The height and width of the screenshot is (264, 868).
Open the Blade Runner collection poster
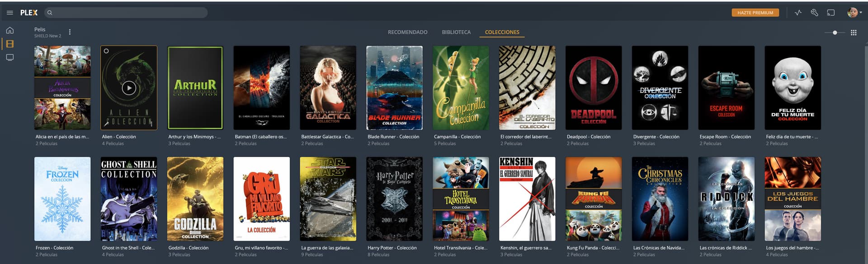(395, 88)
